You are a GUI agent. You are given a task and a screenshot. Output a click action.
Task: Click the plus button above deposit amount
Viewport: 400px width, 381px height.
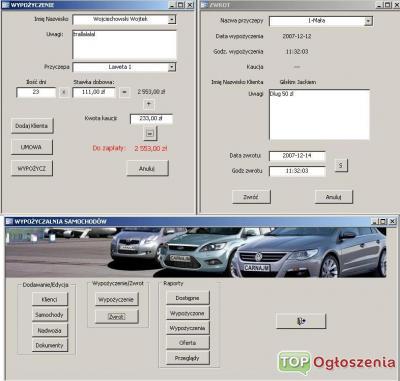[x=149, y=104]
